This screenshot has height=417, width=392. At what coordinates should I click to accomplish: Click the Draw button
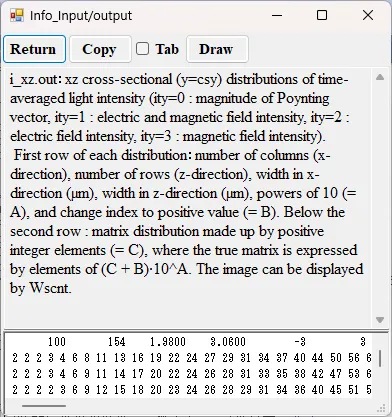[x=217, y=49]
